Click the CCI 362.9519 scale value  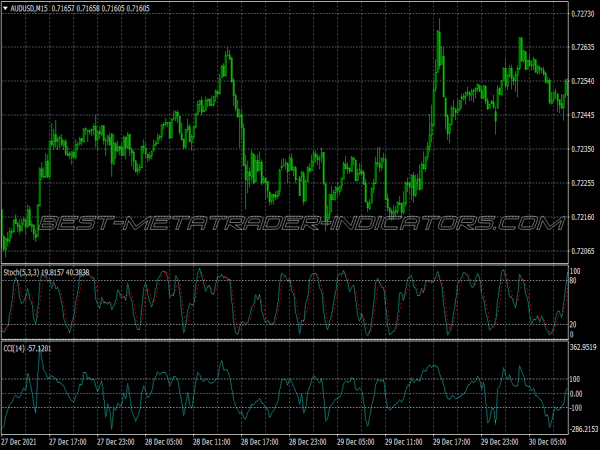point(584,348)
